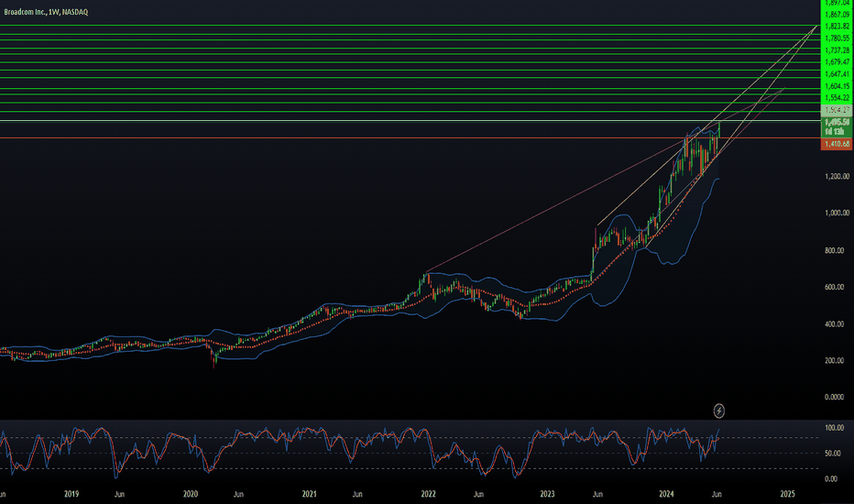Click the 2022 time axis label

coord(428,494)
